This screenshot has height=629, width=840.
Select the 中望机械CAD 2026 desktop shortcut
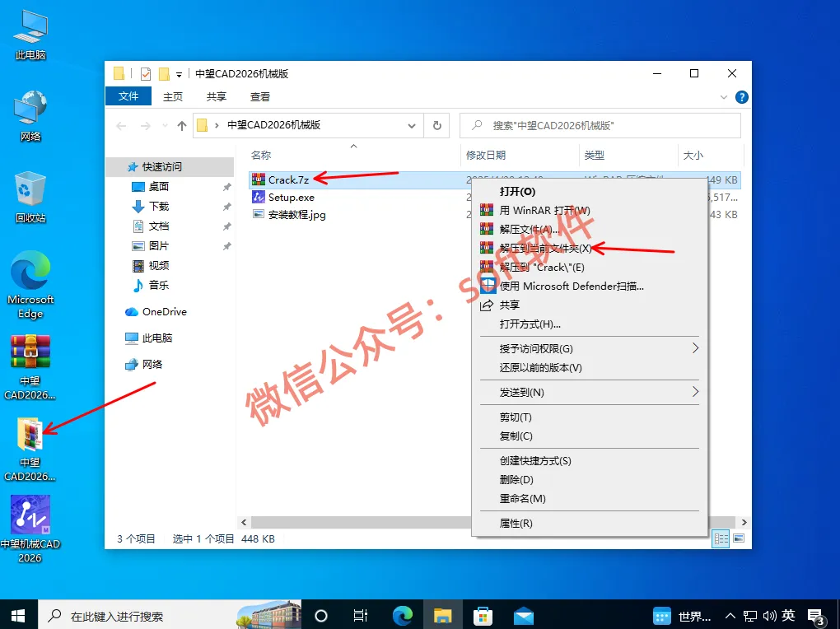(30, 529)
